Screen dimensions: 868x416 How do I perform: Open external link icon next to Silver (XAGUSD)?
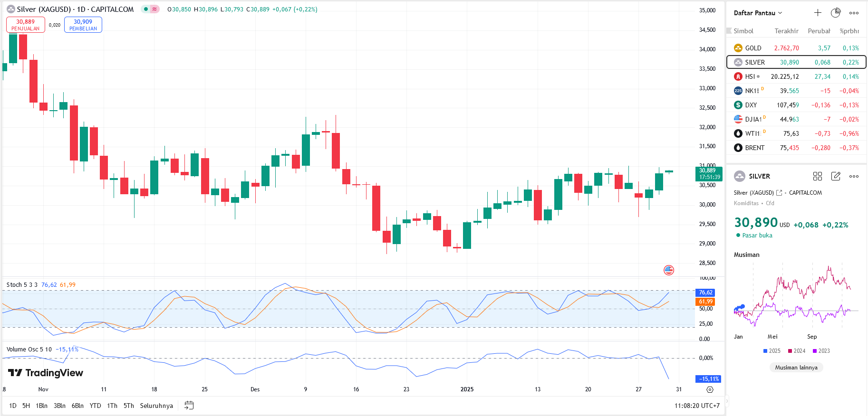click(779, 193)
